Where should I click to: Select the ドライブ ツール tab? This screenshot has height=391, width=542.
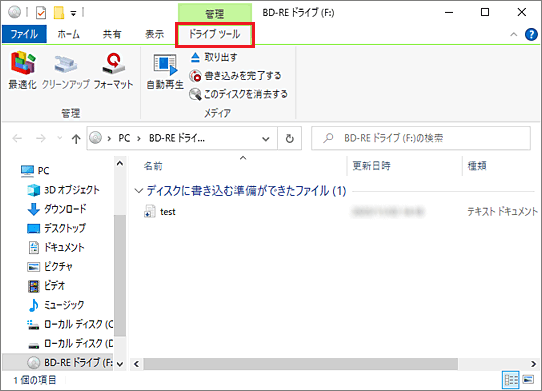coord(215,34)
